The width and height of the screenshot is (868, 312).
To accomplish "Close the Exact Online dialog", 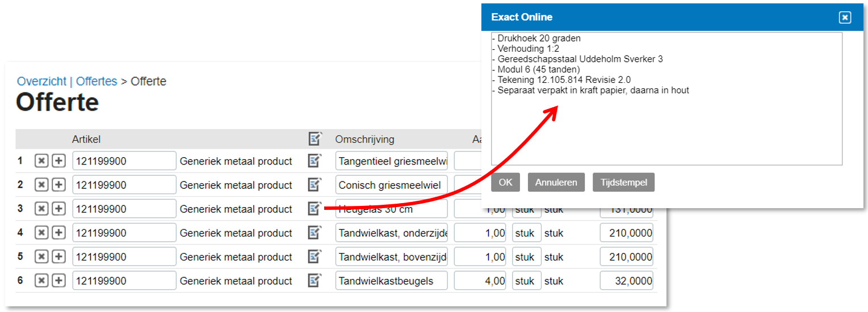I will point(845,18).
